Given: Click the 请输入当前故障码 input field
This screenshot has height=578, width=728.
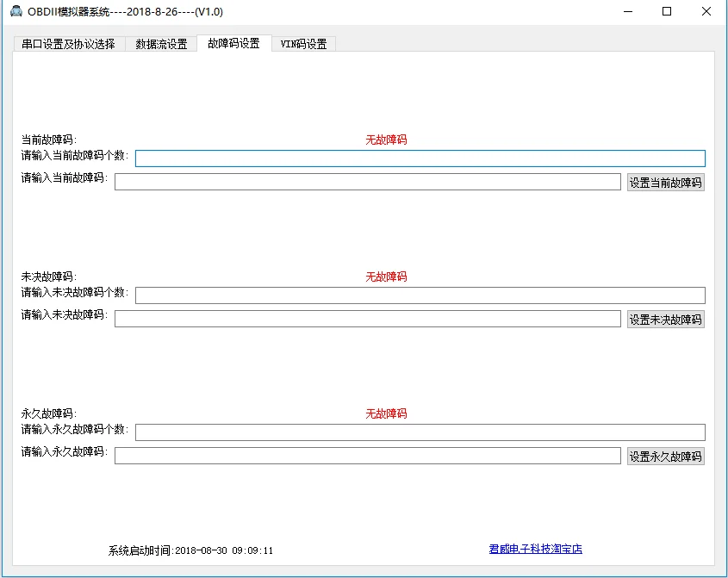Looking at the screenshot, I should click(x=368, y=182).
